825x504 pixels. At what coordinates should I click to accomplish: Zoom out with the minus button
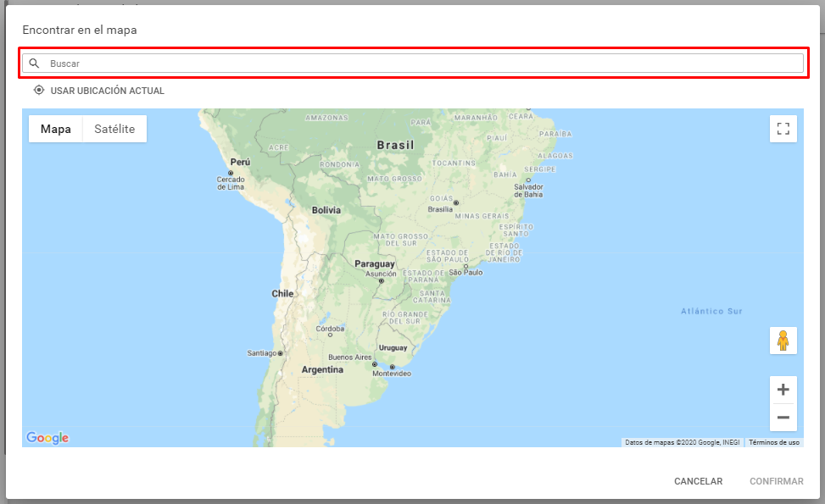[x=783, y=418]
